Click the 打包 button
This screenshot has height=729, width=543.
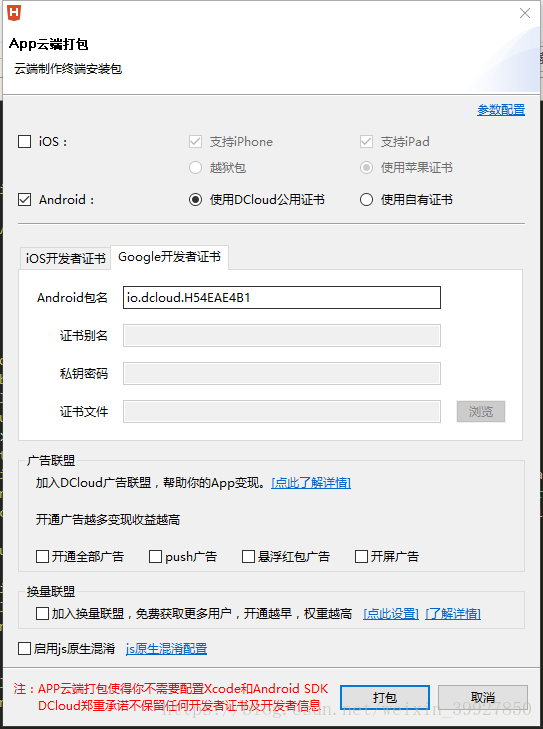[x=385, y=698]
